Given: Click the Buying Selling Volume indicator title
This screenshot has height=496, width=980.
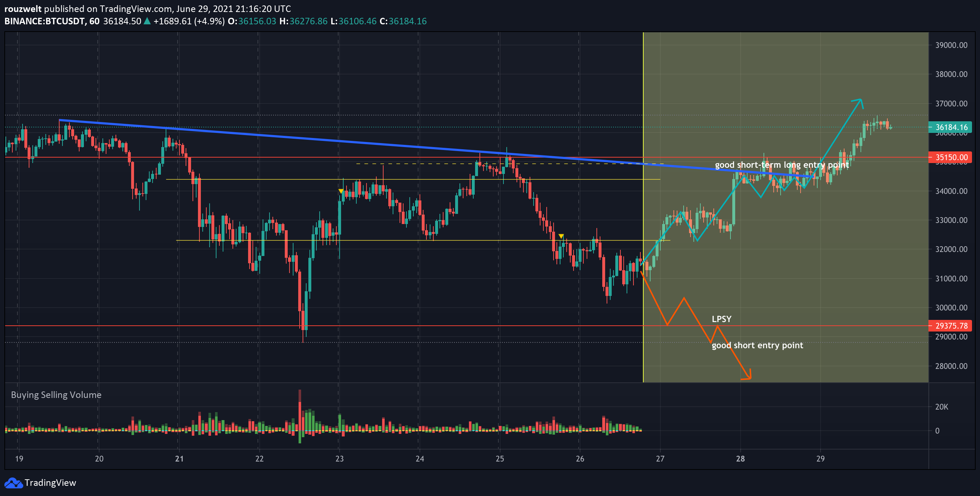Looking at the screenshot, I should pyautogui.click(x=56, y=395).
